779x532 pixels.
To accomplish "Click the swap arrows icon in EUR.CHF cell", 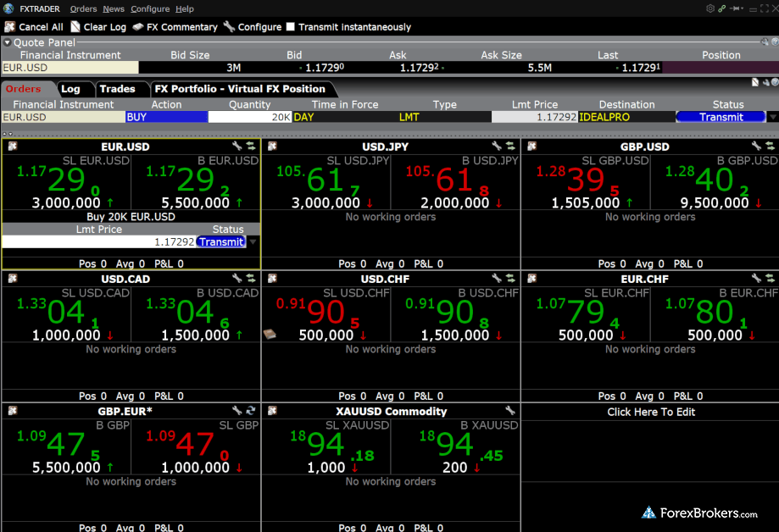I will pos(770,278).
